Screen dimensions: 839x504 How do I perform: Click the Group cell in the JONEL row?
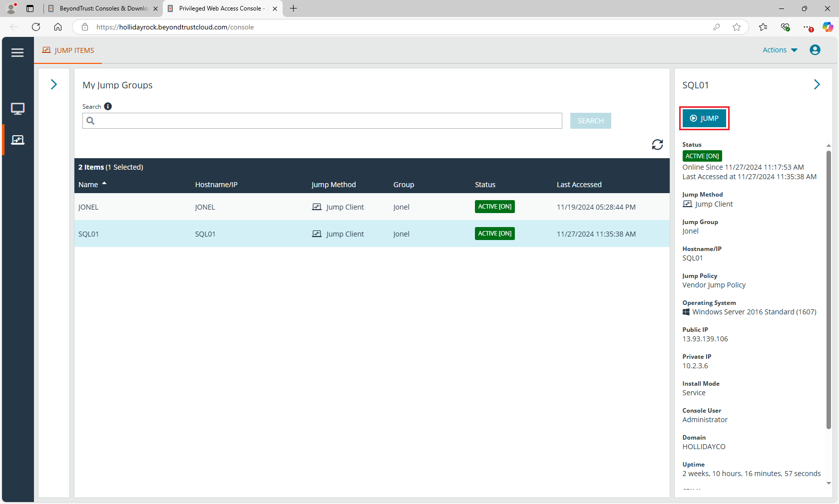point(401,207)
